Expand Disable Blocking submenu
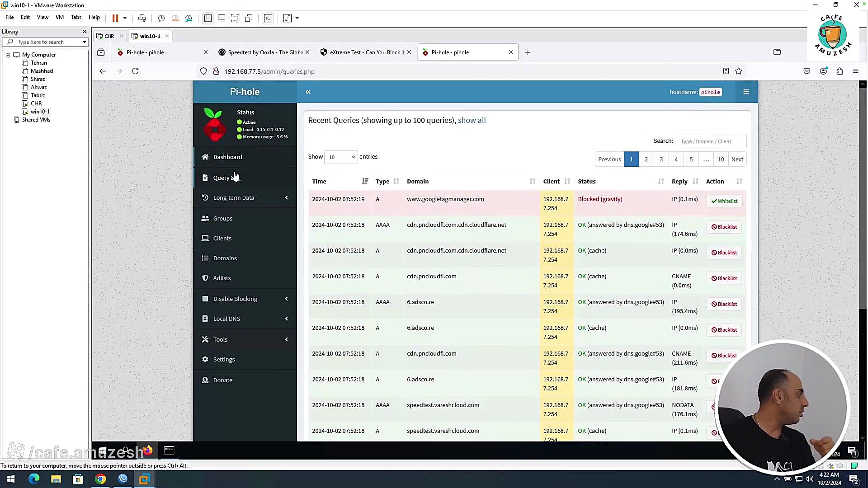The image size is (868, 488). pos(245,299)
